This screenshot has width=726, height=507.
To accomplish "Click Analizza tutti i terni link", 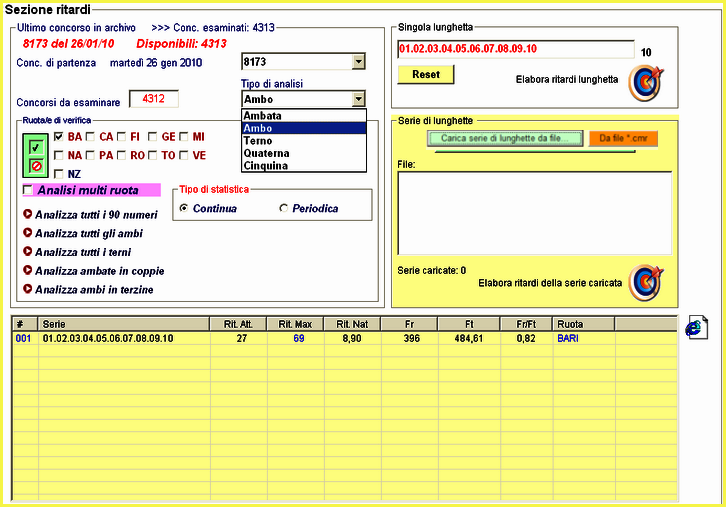I will pos(83,252).
